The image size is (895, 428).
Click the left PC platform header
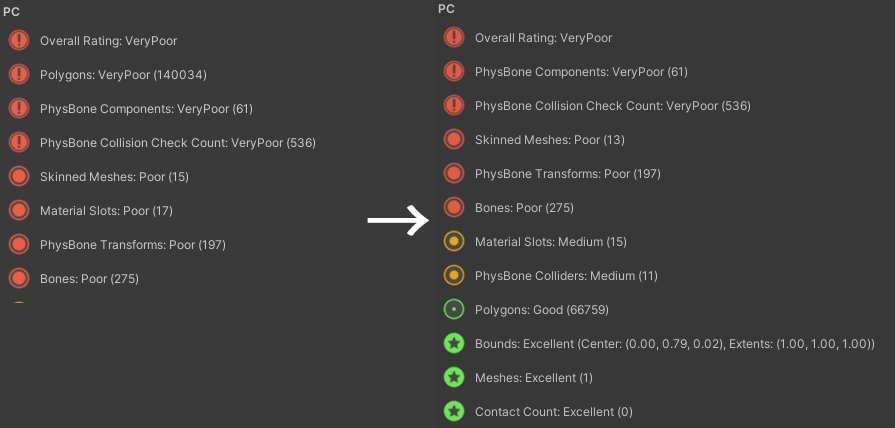point(11,12)
